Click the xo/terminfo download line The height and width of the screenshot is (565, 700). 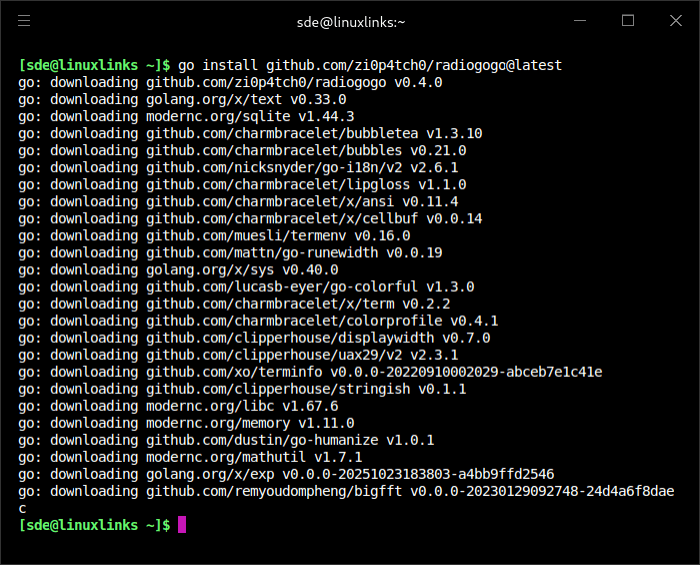pos(310,371)
